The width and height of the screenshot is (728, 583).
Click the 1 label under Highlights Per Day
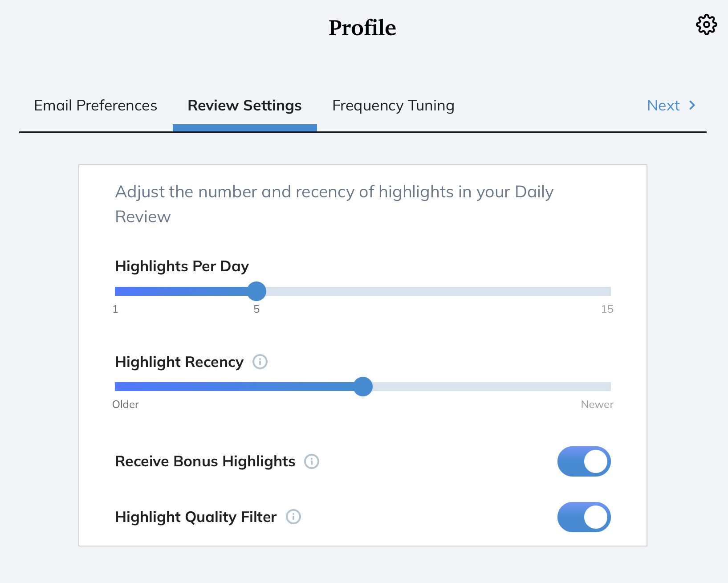(x=115, y=309)
